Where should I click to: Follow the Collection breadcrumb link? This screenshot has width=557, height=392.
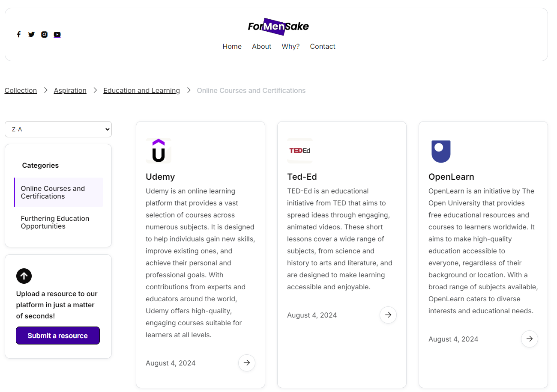pyautogui.click(x=21, y=90)
